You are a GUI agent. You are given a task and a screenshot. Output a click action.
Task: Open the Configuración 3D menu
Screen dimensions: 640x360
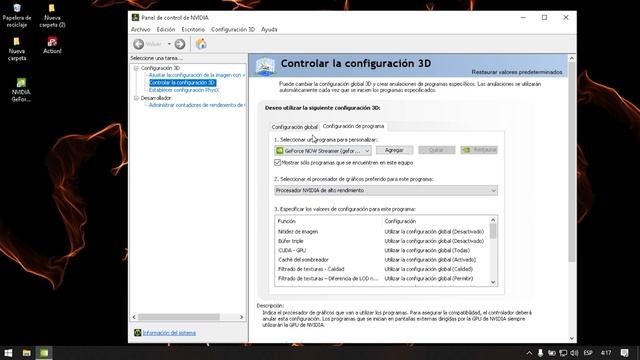pyautogui.click(x=233, y=29)
